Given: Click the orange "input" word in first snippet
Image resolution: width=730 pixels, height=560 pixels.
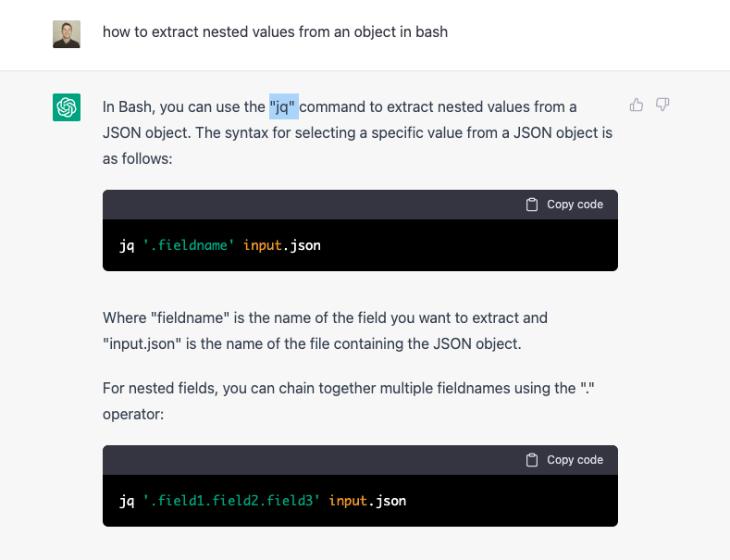Looking at the screenshot, I should 262,245.
